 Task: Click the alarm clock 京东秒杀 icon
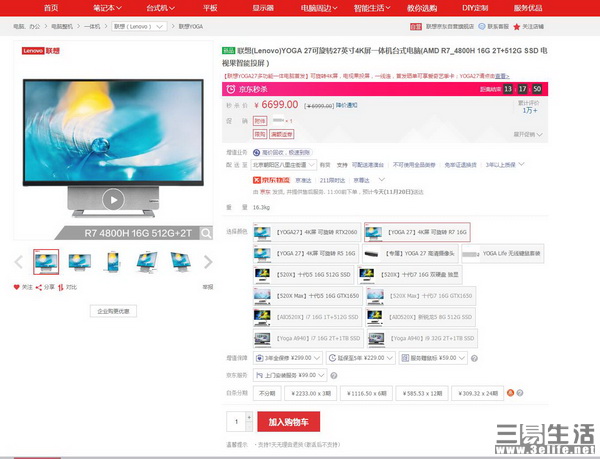click(230, 89)
